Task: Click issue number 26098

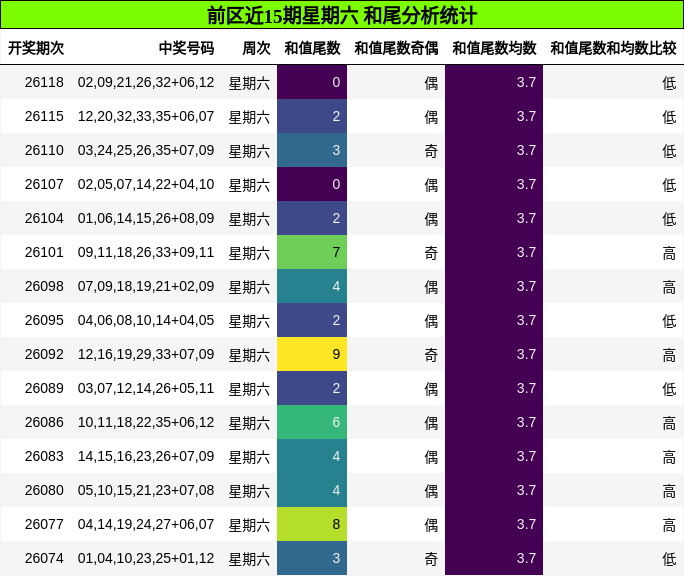Action: point(44,286)
